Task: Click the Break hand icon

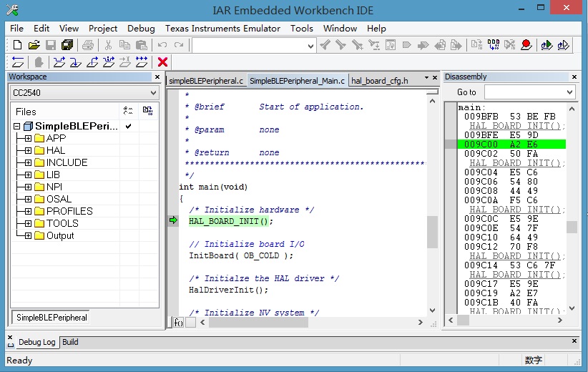Action: (39, 62)
